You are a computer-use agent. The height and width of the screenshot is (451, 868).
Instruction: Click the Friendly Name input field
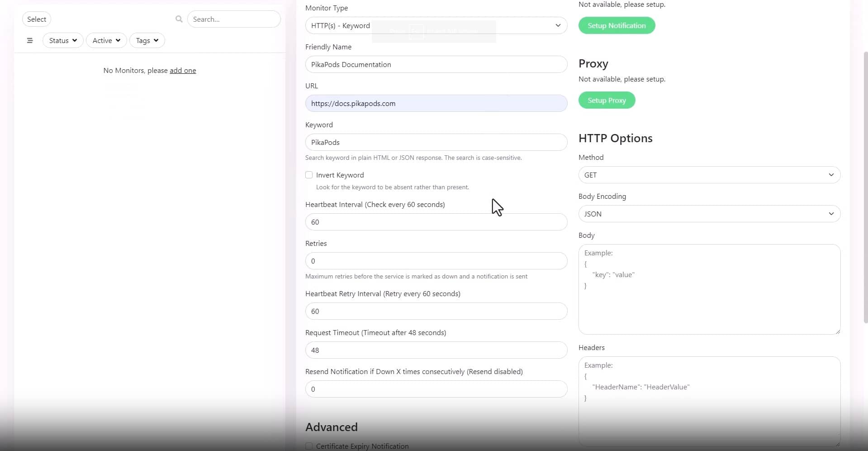click(x=436, y=64)
